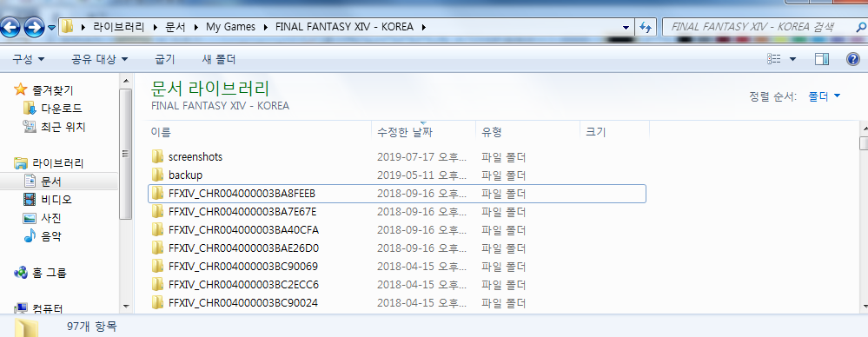Viewport: 868px width, 337px height.
Task: Click the refresh icon beside address bar
Action: [645, 27]
